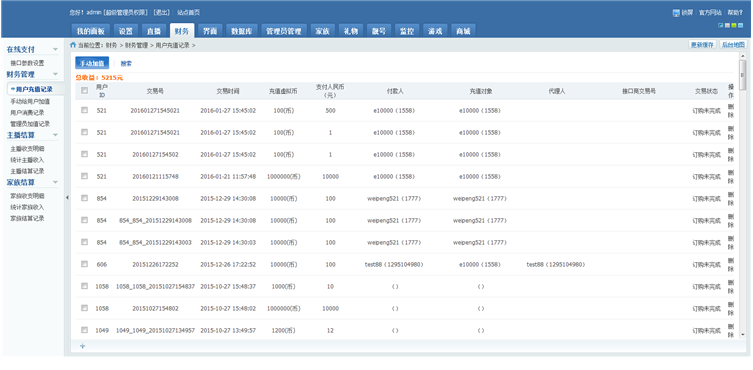Open the 我的面板 tab
The height and width of the screenshot is (370, 753).
tap(91, 31)
